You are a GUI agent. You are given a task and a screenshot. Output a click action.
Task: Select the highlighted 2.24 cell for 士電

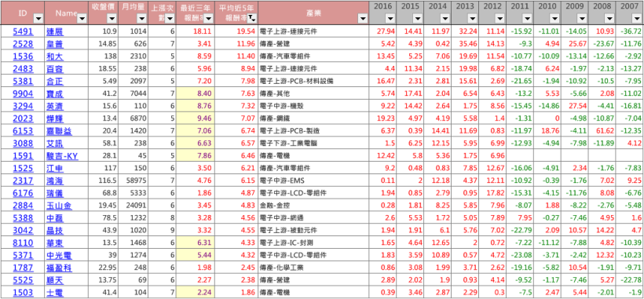point(196,293)
